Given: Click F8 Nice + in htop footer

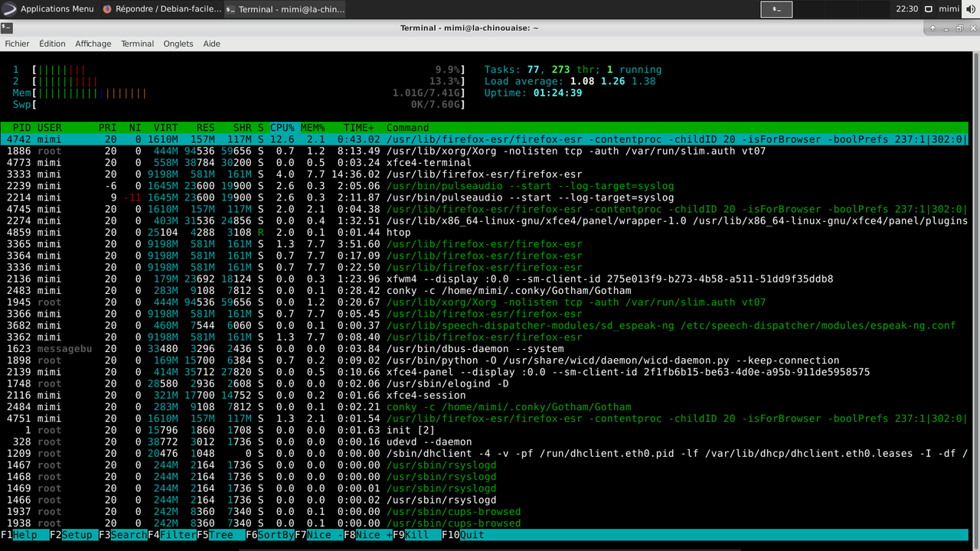Looking at the screenshot, I should 367,535.
